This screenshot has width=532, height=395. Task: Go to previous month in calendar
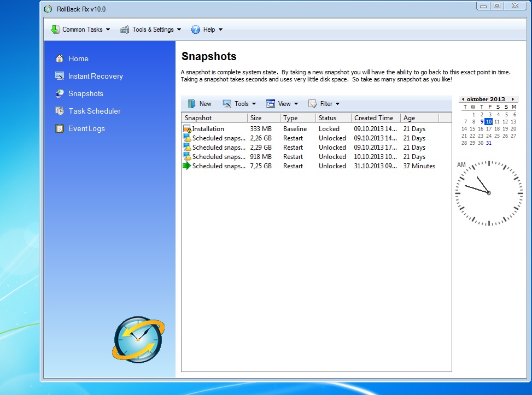pos(463,99)
